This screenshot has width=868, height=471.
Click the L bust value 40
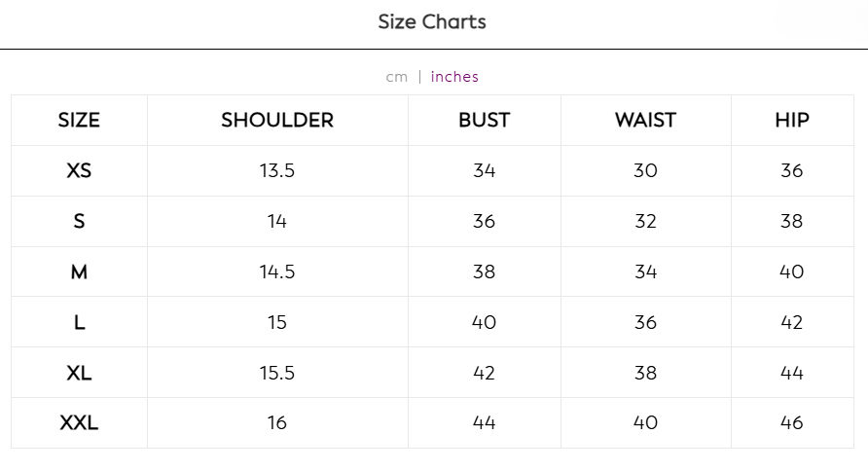point(484,322)
